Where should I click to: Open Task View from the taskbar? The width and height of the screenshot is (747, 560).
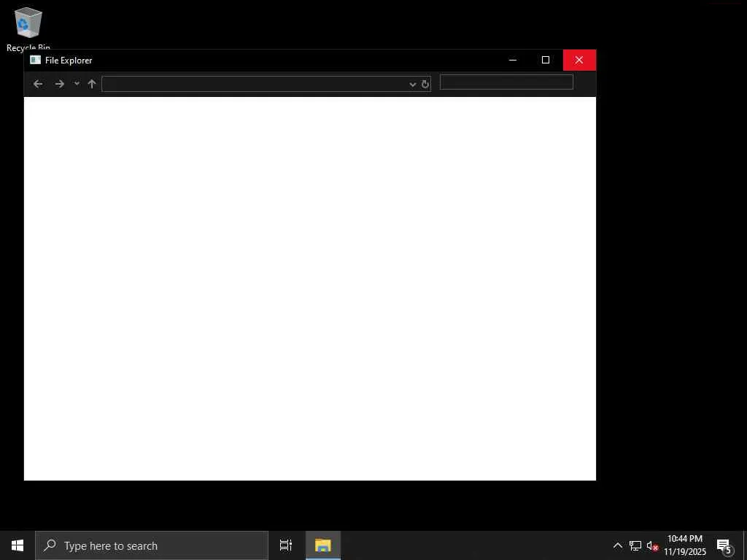tap(285, 545)
